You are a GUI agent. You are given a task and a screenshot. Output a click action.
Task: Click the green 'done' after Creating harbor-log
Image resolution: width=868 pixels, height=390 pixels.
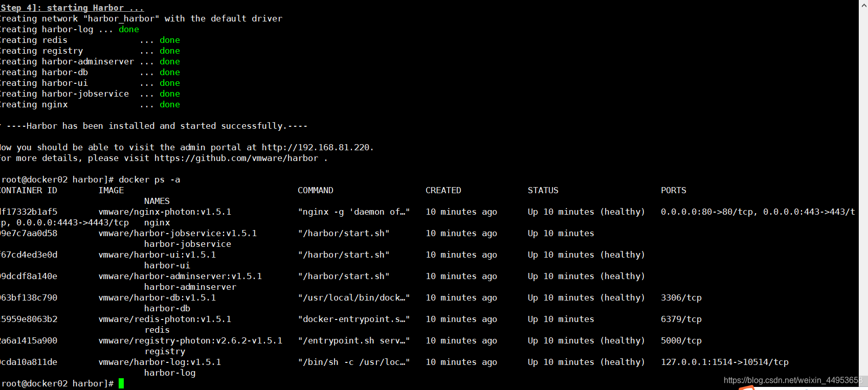tap(129, 29)
